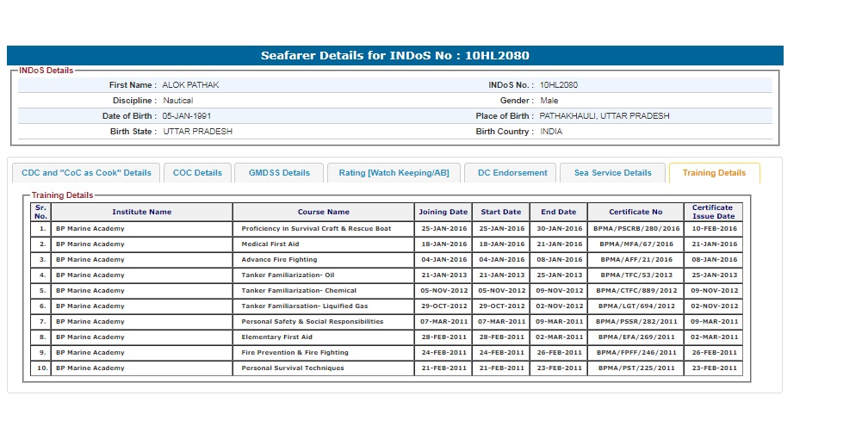Click the Institute Name column header
Image resolution: width=868 pixels, height=439 pixels.
click(141, 212)
